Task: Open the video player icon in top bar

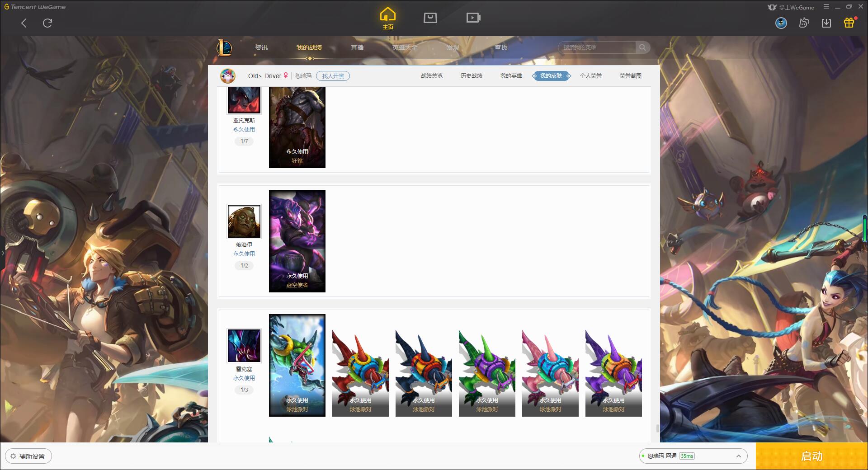Action: click(x=473, y=18)
